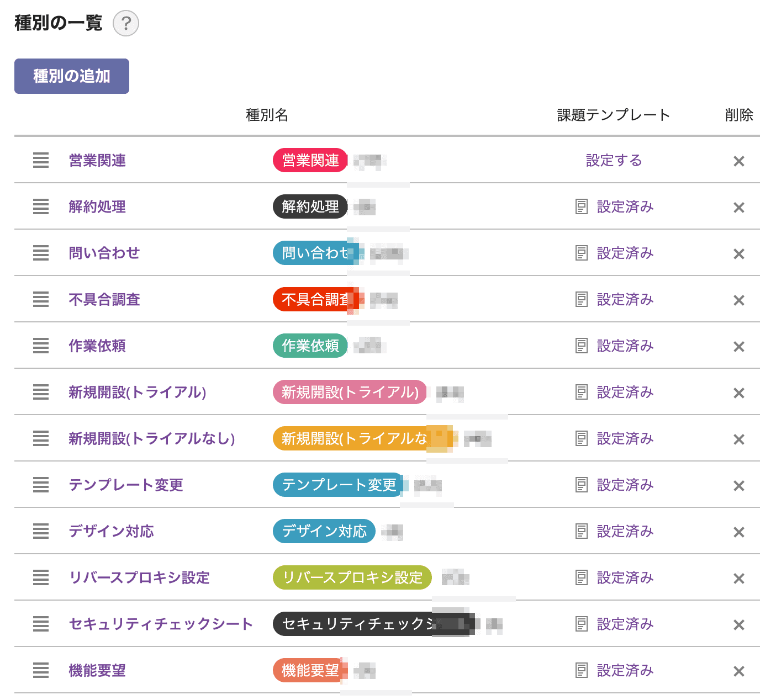The image size is (760, 700).
Task: Delete the 解約処理 type
Action: [739, 208]
